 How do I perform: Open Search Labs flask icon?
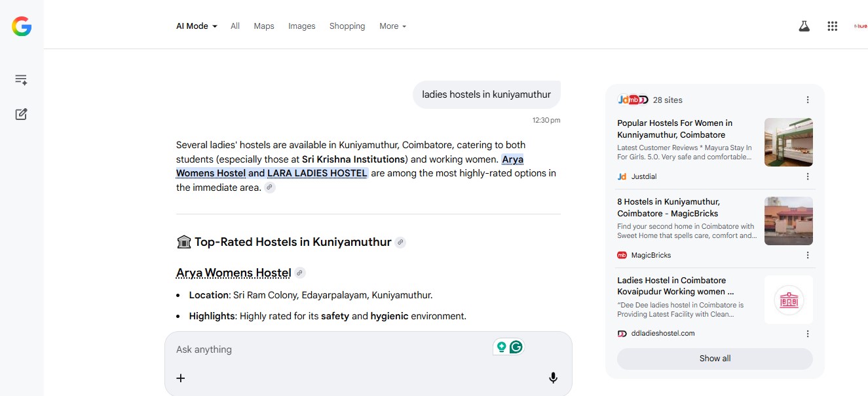tap(804, 26)
